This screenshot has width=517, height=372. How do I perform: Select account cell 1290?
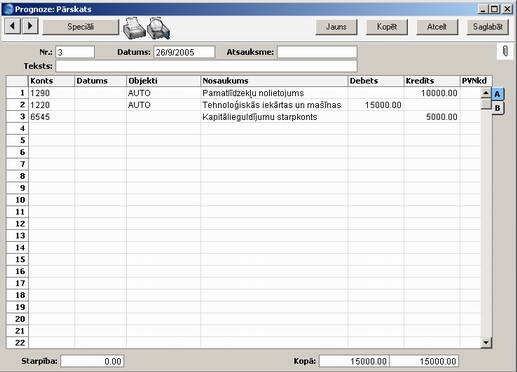52,93
